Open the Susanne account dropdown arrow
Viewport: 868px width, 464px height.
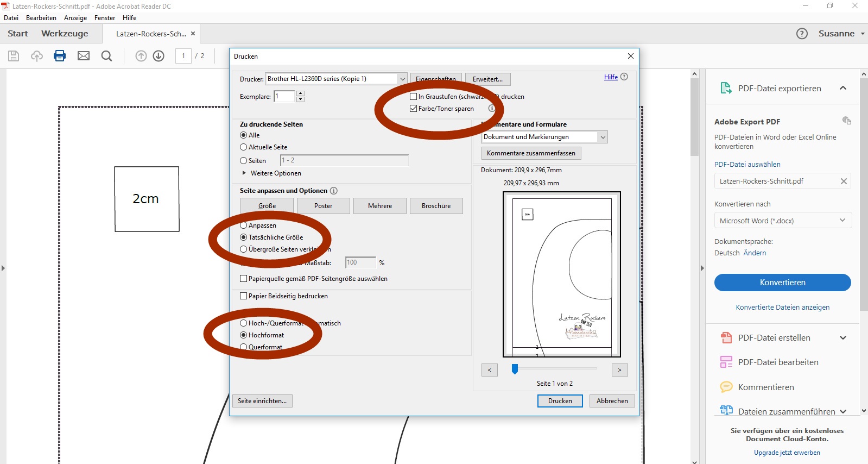coord(863,34)
